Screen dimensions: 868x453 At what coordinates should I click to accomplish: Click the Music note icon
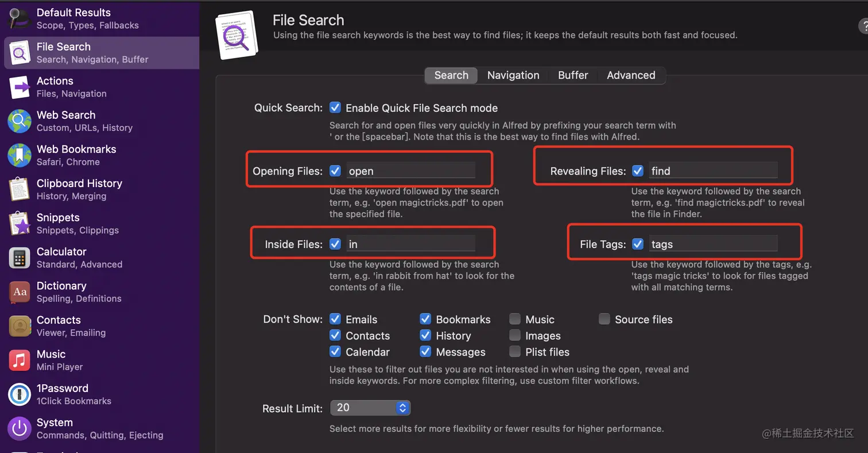tap(20, 361)
